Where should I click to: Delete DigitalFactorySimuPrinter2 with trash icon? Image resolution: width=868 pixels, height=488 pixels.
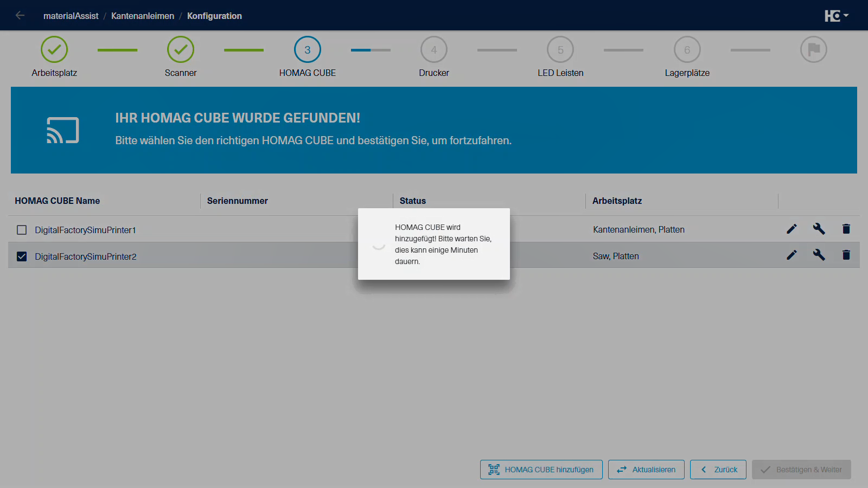pyautogui.click(x=846, y=255)
